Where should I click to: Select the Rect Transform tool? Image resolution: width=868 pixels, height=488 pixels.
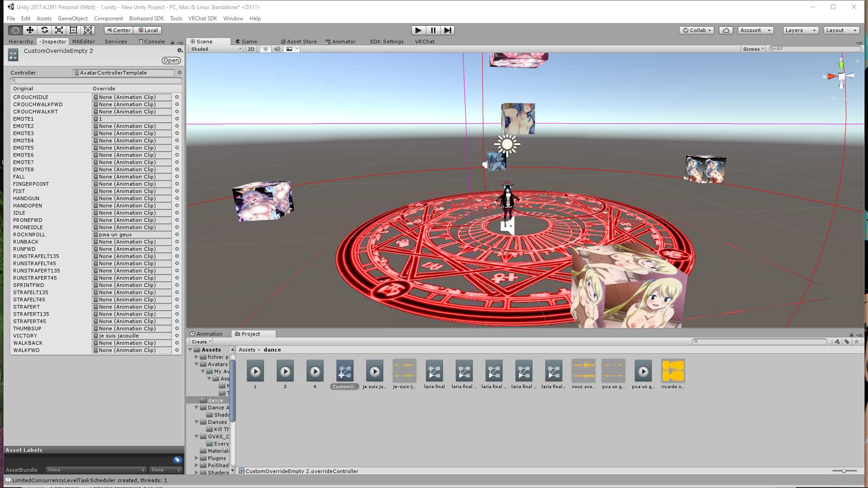(73, 30)
